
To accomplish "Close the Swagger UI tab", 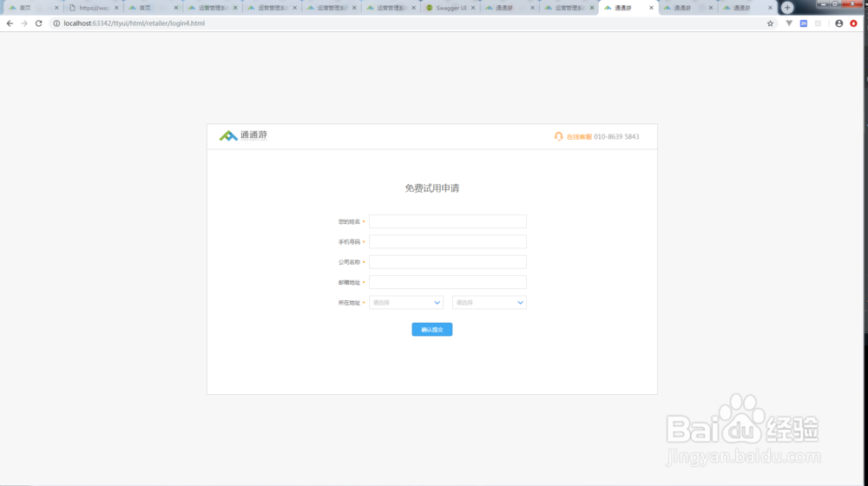I will (473, 8).
